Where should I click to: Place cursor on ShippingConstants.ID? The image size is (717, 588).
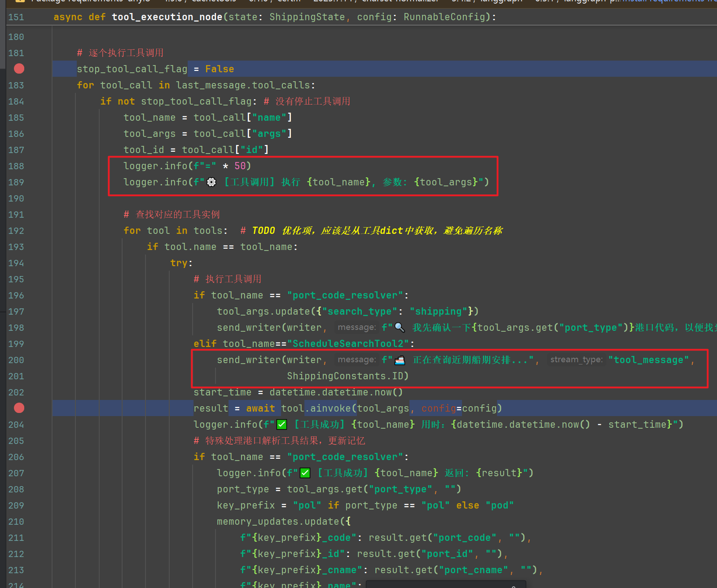pos(348,376)
